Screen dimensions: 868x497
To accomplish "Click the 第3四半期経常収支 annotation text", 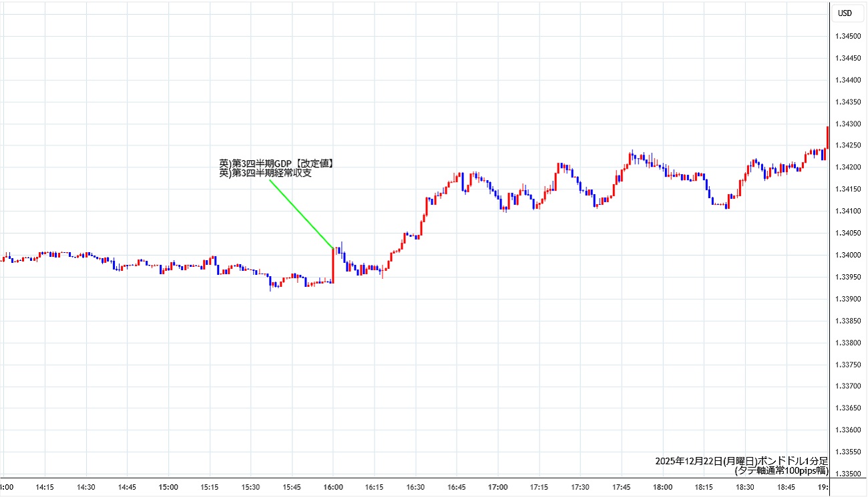I will click(265, 173).
